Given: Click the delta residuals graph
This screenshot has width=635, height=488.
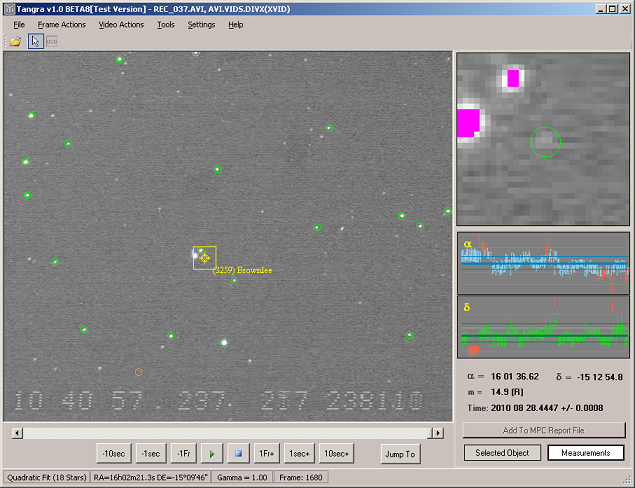Looking at the screenshot, I should click(543, 327).
